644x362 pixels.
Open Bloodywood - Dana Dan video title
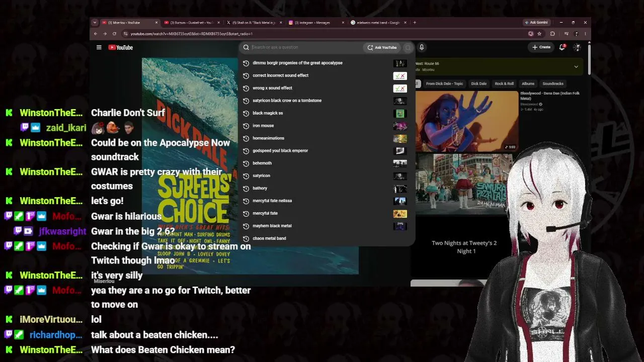tap(550, 96)
